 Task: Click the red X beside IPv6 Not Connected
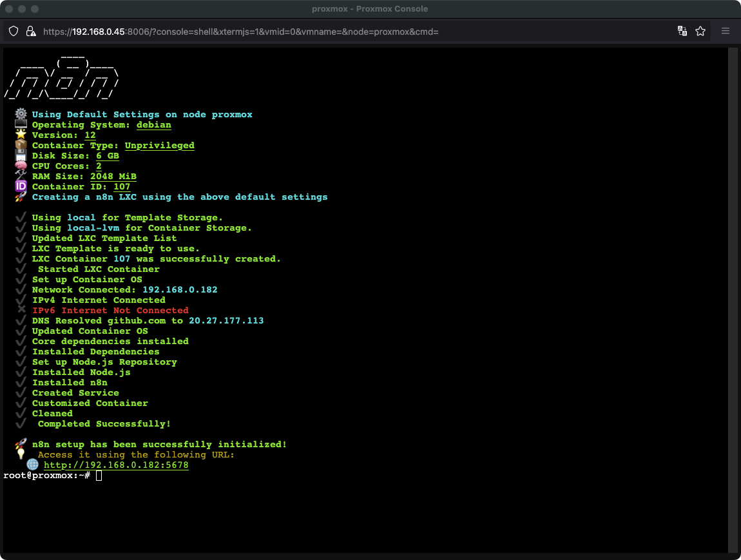[x=21, y=310]
